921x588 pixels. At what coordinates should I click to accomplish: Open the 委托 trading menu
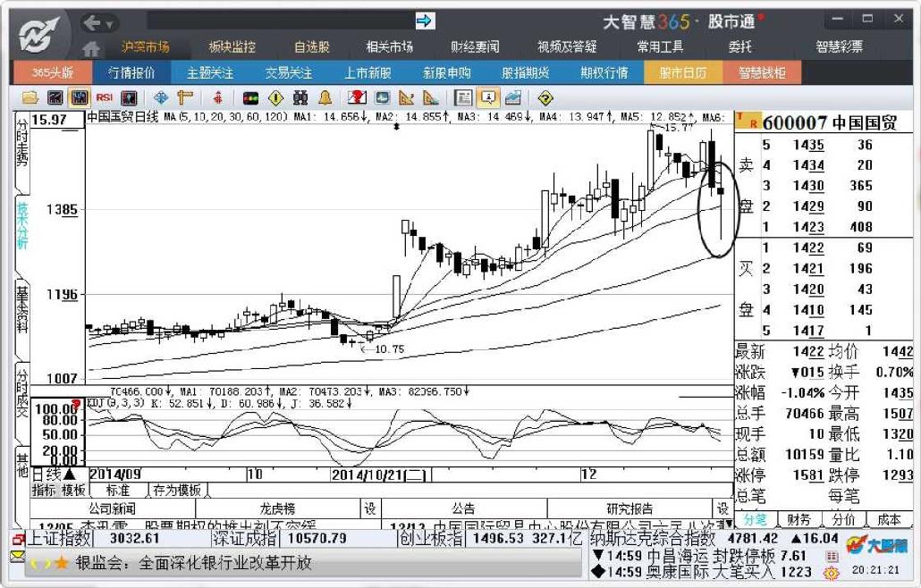click(x=740, y=46)
